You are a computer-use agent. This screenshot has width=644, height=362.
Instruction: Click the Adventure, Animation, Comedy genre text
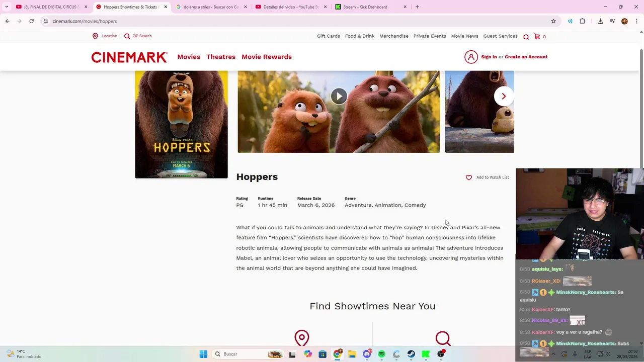[x=385, y=205]
